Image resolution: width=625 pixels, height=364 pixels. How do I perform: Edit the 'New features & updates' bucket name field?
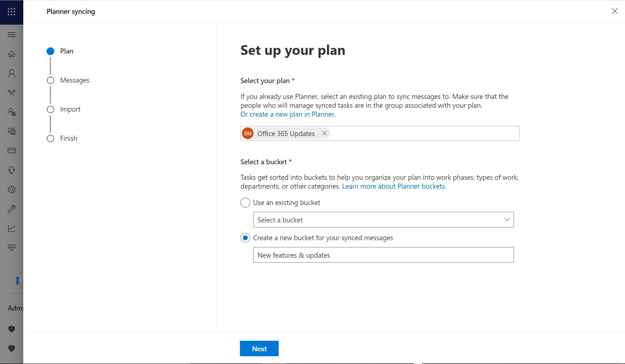pyautogui.click(x=383, y=255)
